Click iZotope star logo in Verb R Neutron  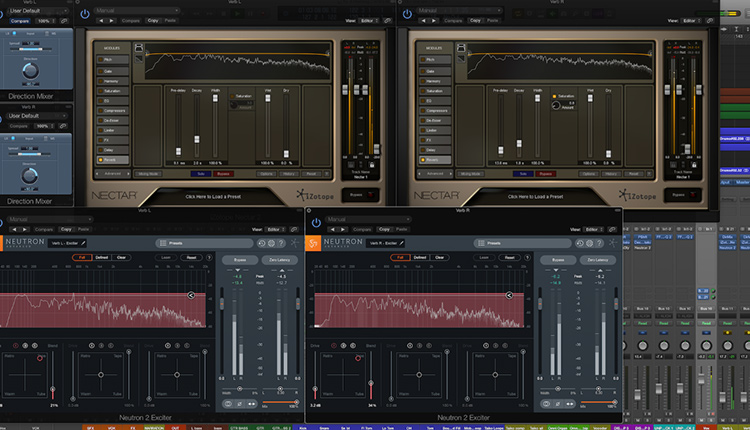click(x=613, y=243)
